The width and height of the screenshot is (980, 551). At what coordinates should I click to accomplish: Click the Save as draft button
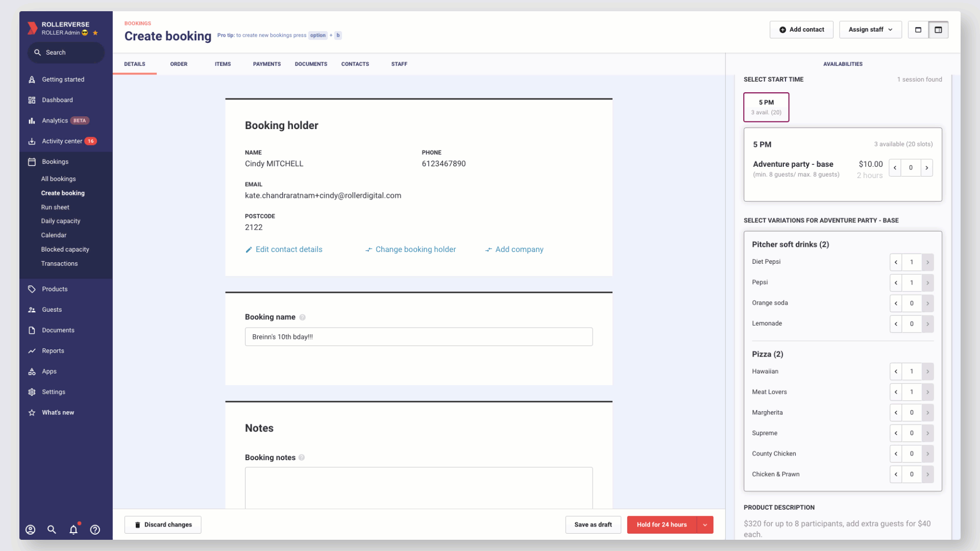[593, 525]
